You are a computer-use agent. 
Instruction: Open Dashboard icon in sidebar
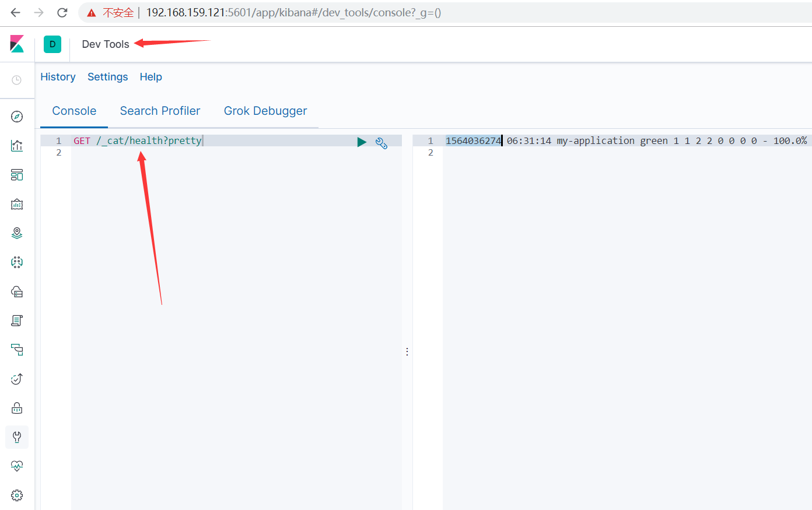pos(17,175)
